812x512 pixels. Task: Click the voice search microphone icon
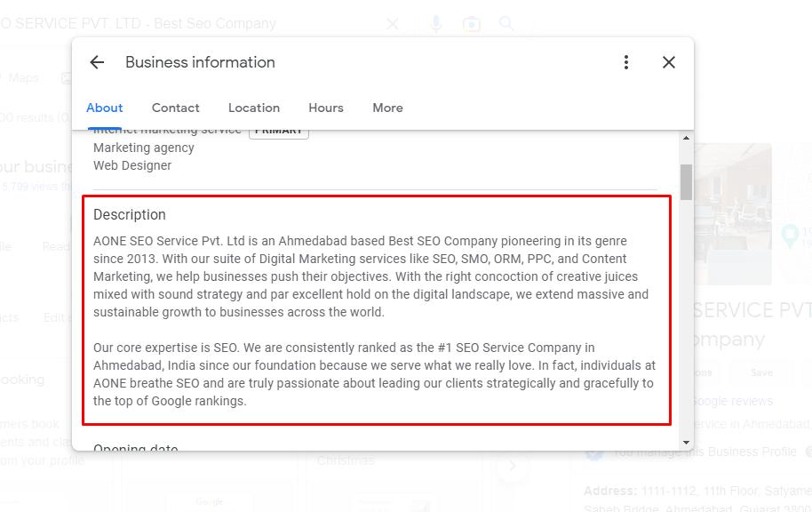coord(435,24)
